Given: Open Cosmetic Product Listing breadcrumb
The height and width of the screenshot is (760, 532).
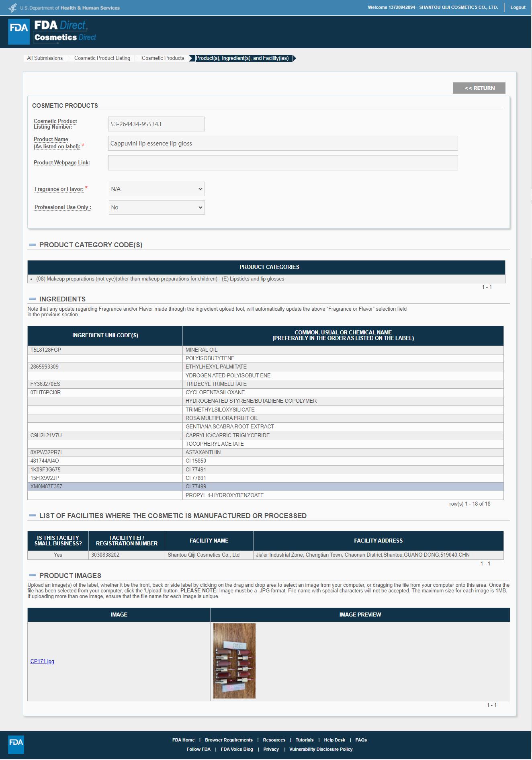Looking at the screenshot, I should tap(102, 58).
